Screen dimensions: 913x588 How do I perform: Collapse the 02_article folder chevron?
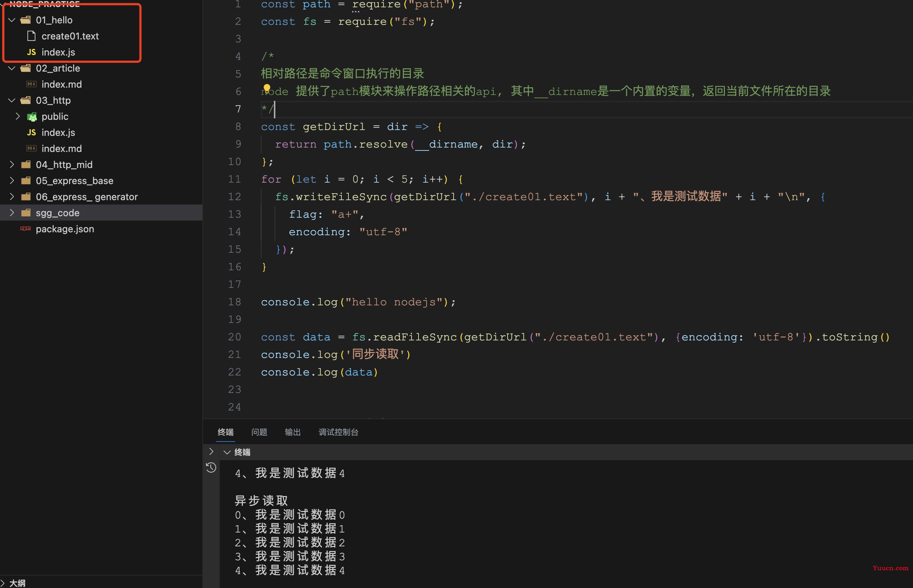pyautogui.click(x=12, y=68)
